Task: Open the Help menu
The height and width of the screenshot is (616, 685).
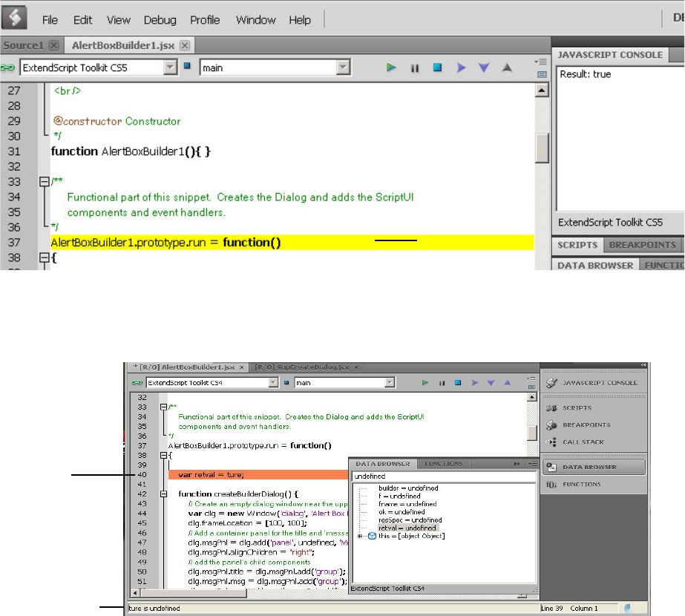Action: (x=300, y=20)
